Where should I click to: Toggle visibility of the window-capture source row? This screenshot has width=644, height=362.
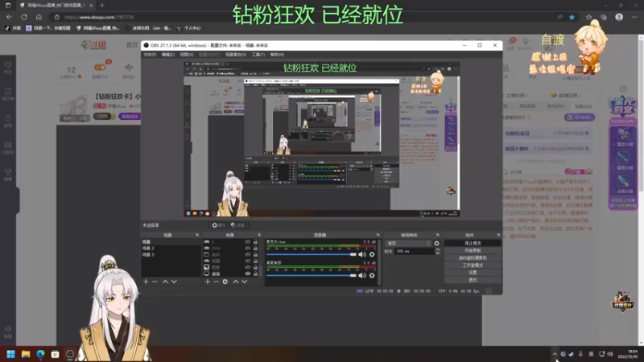pos(248,254)
